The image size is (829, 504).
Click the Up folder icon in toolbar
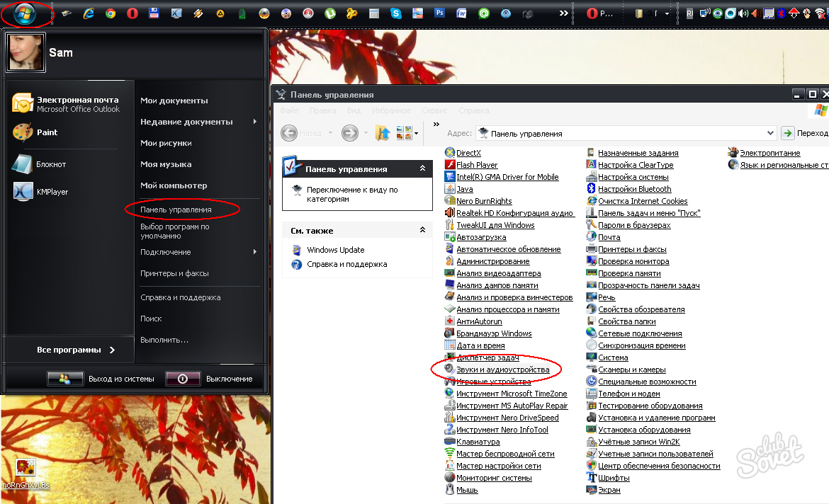coord(383,132)
